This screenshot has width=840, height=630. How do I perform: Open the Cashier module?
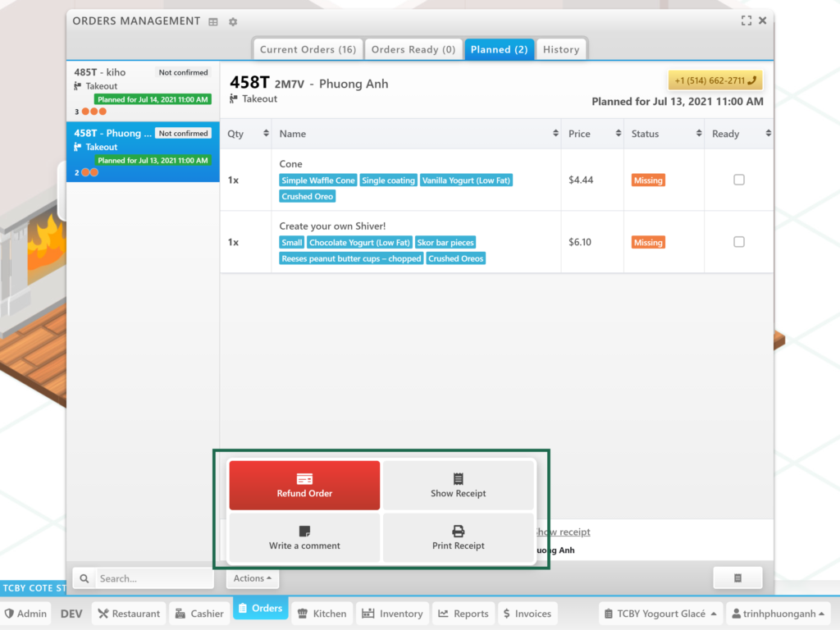pos(199,614)
